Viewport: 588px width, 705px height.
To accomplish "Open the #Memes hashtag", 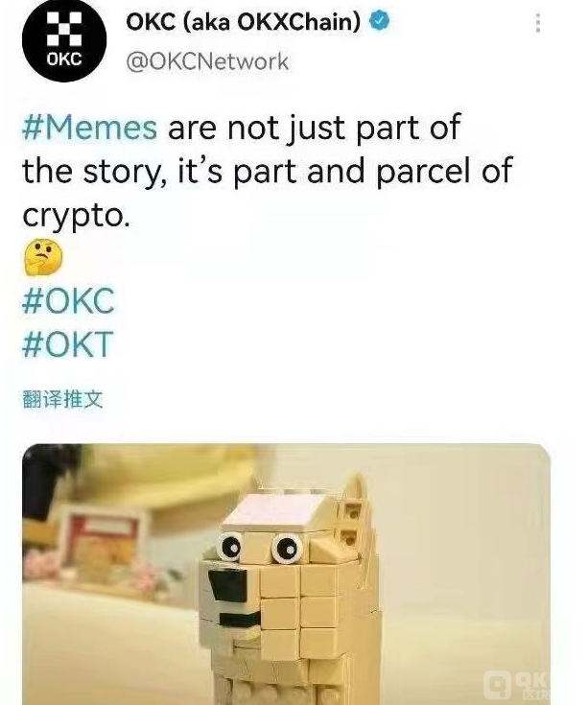I will [x=90, y=129].
